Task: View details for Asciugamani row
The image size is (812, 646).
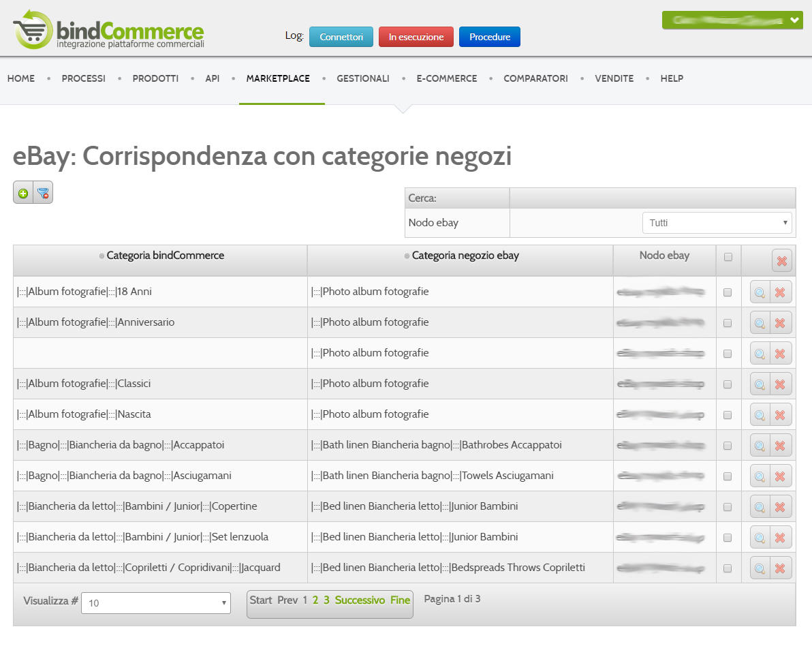Action: pyautogui.click(x=760, y=476)
